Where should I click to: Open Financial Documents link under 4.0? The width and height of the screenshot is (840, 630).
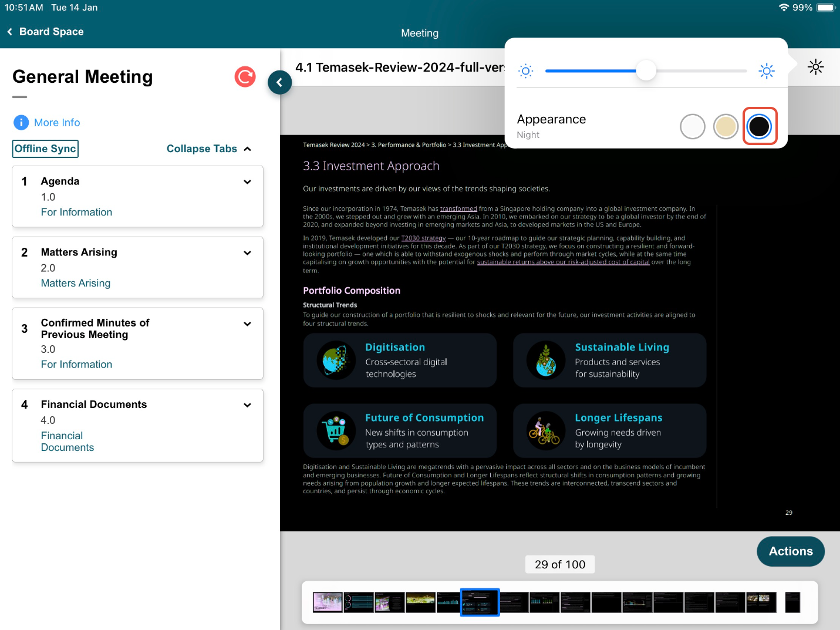coord(68,442)
